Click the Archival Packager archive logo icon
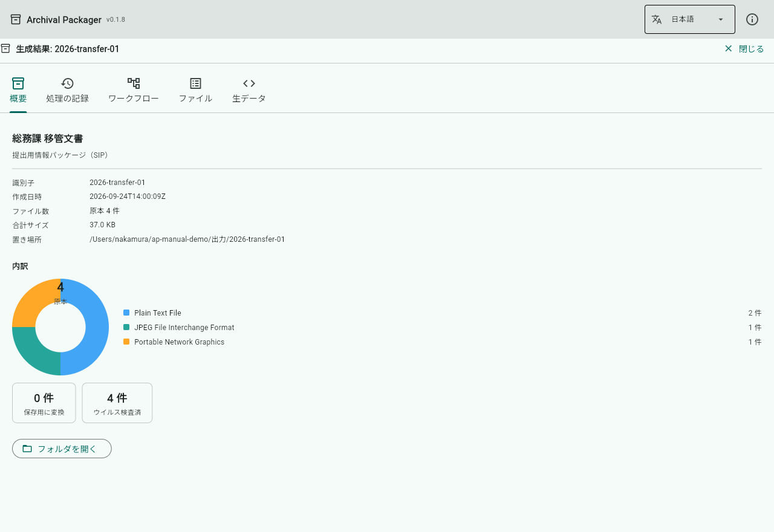774x532 pixels. point(16,19)
